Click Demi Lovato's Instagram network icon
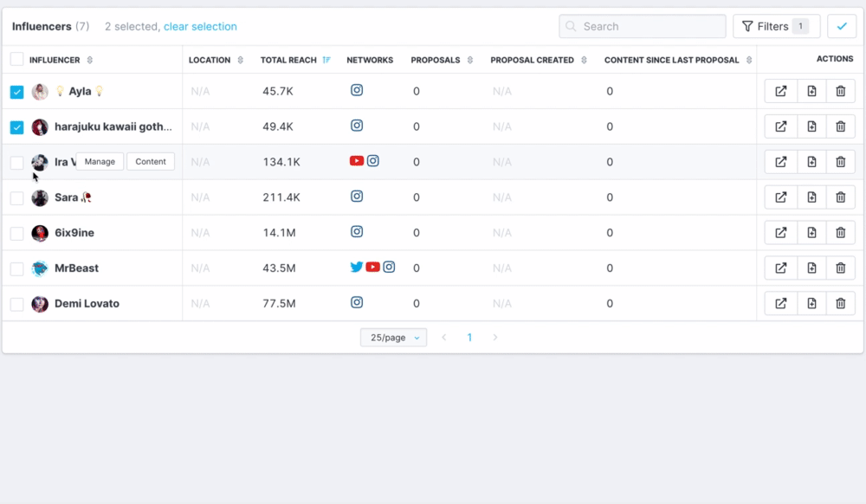This screenshot has width=866, height=504. [x=357, y=302]
